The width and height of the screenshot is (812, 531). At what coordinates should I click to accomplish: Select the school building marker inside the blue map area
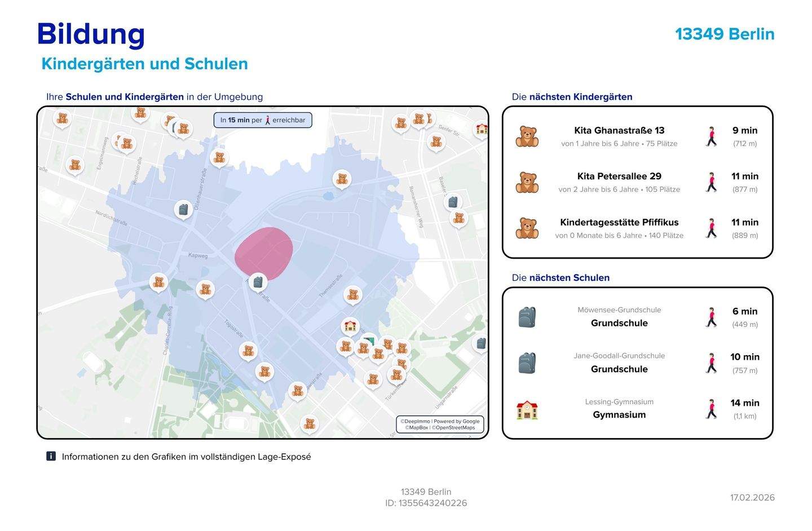click(350, 326)
